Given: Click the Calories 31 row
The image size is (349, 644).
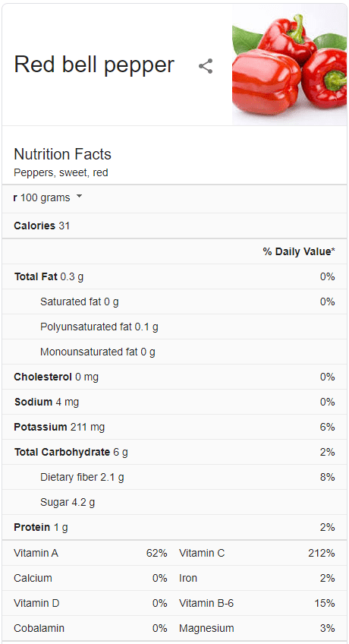Looking at the screenshot, I should tap(174, 226).
